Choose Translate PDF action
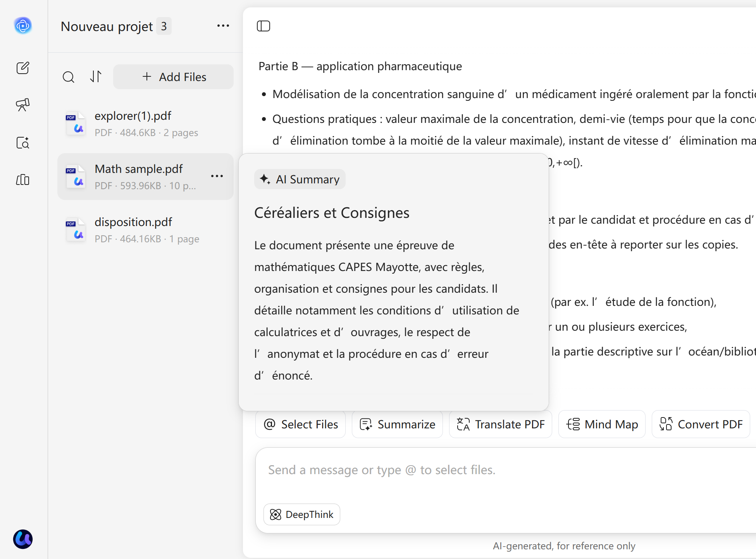The width and height of the screenshot is (756, 559). 501,424
